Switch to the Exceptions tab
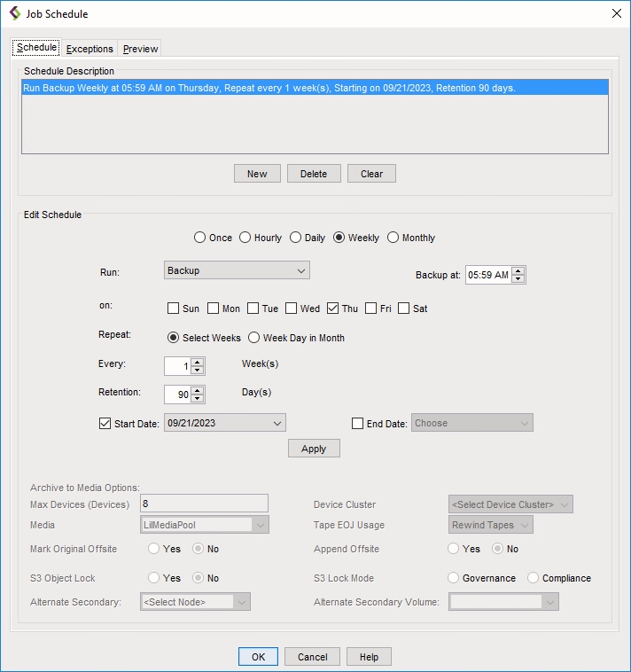631x672 pixels. [x=90, y=49]
